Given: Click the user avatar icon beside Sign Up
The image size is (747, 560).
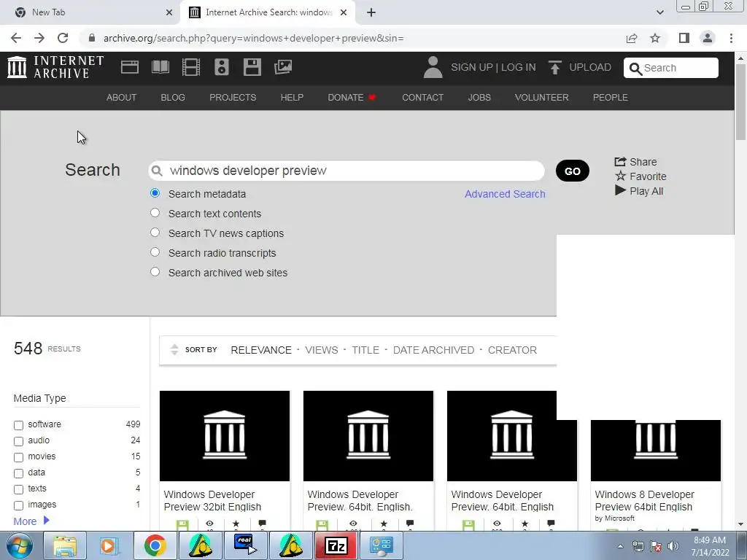Looking at the screenshot, I should (x=433, y=67).
